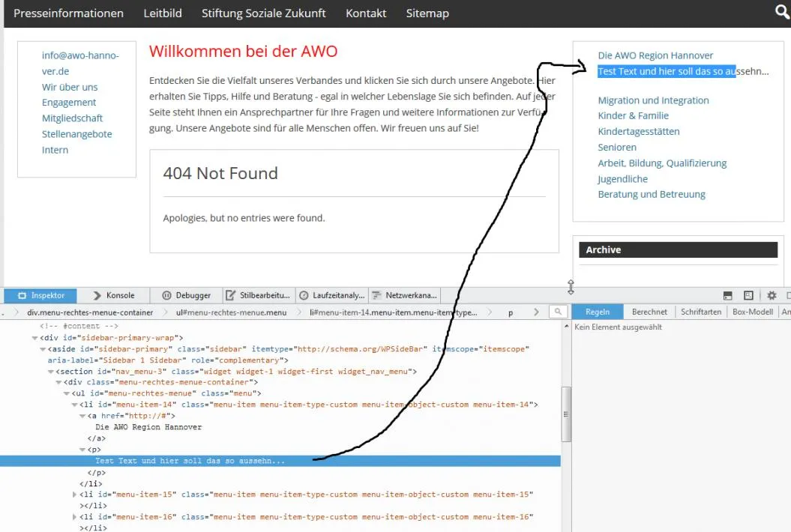
Task: Open developer tools settings gear
Action: [772, 295]
